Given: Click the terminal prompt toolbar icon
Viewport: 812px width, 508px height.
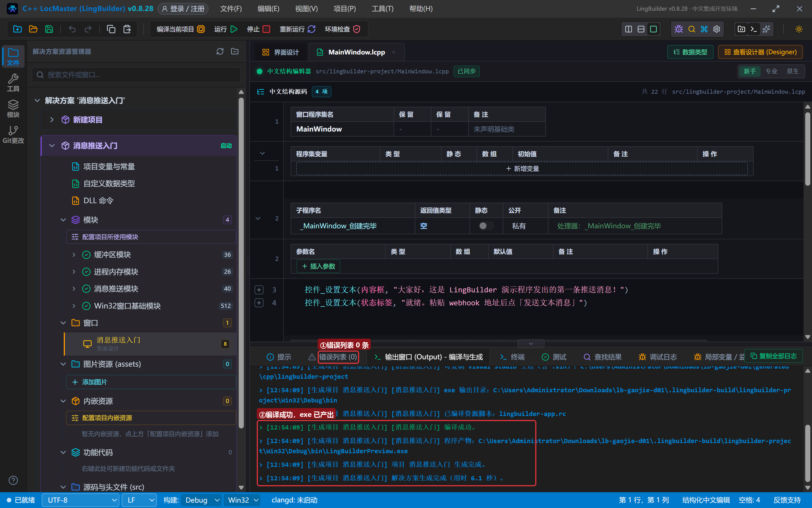Looking at the screenshot, I should [754, 29].
